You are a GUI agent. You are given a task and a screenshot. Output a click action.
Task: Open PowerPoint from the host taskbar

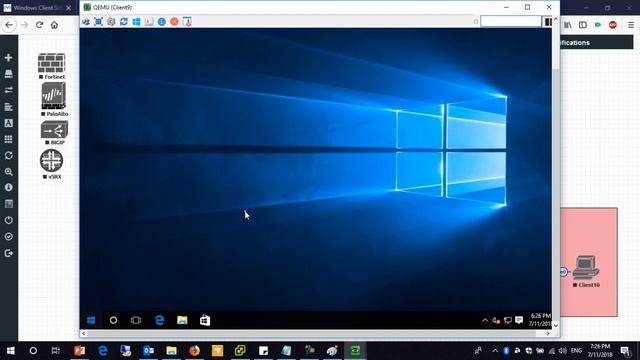pyautogui.click(x=80, y=351)
